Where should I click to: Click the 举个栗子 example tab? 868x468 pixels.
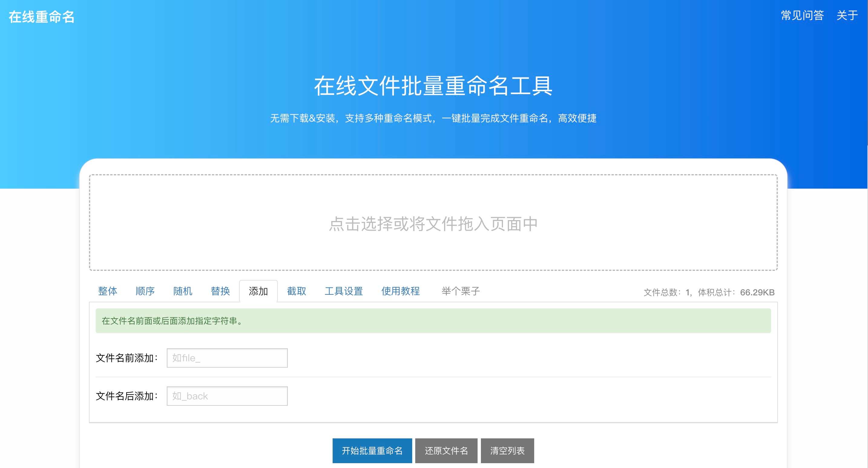(x=461, y=291)
